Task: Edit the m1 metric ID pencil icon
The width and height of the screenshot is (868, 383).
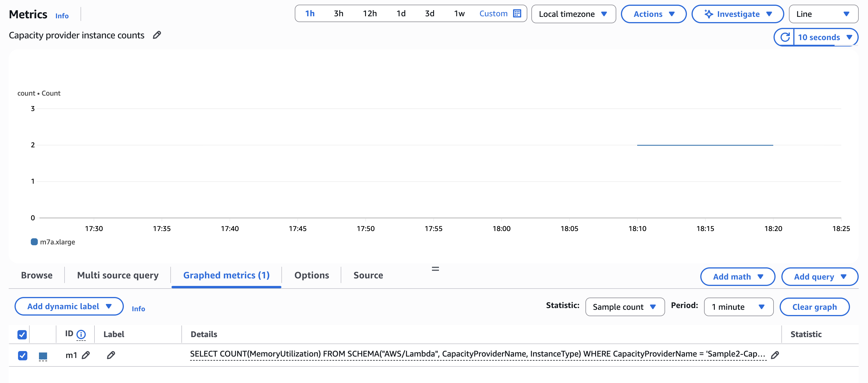Action: click(x=86, y=355)
